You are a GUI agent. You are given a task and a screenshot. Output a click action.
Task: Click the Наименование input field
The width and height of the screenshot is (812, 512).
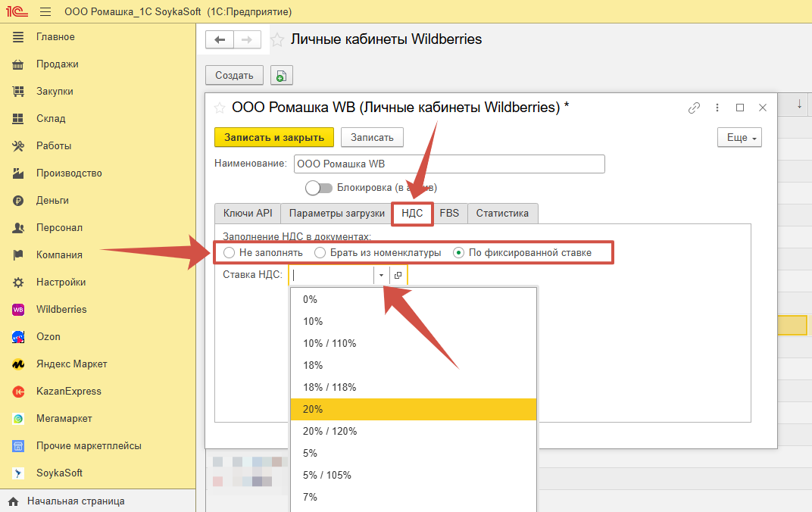point(448,164)
